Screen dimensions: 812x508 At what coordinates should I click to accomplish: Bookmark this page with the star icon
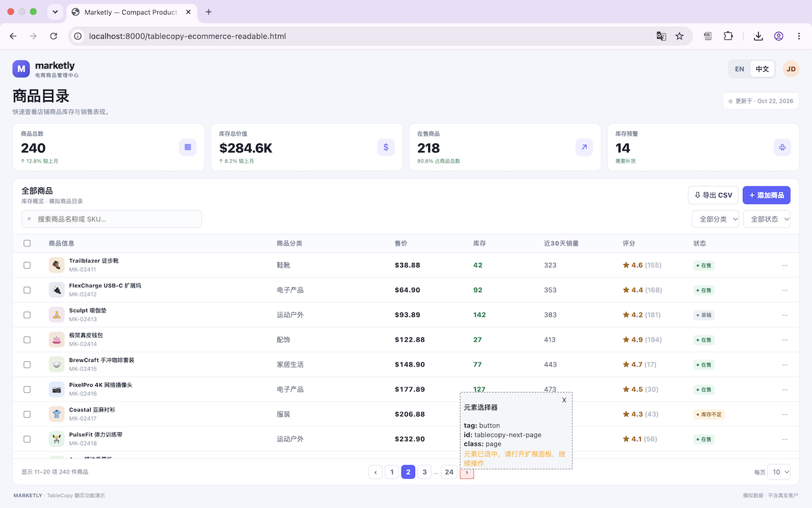[679, 36]
